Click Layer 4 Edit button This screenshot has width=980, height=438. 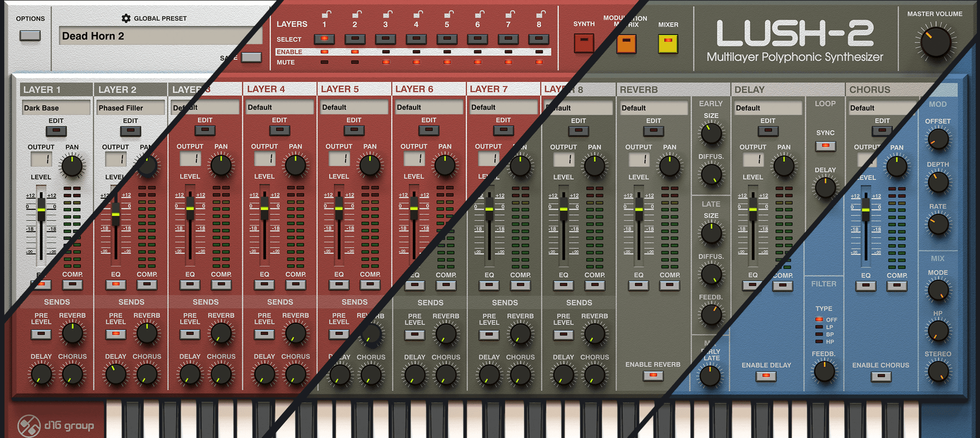279,131
